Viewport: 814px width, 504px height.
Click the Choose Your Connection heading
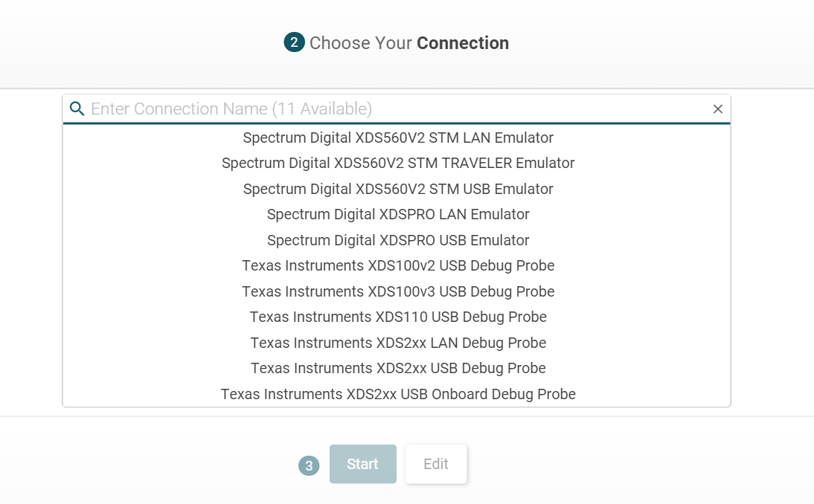[x=408, y=43]
